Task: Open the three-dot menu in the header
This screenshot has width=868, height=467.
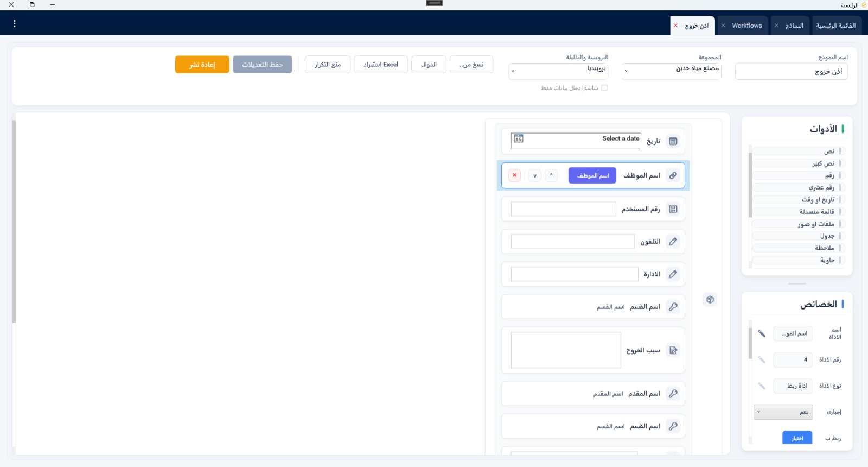Action: [14, 24]
